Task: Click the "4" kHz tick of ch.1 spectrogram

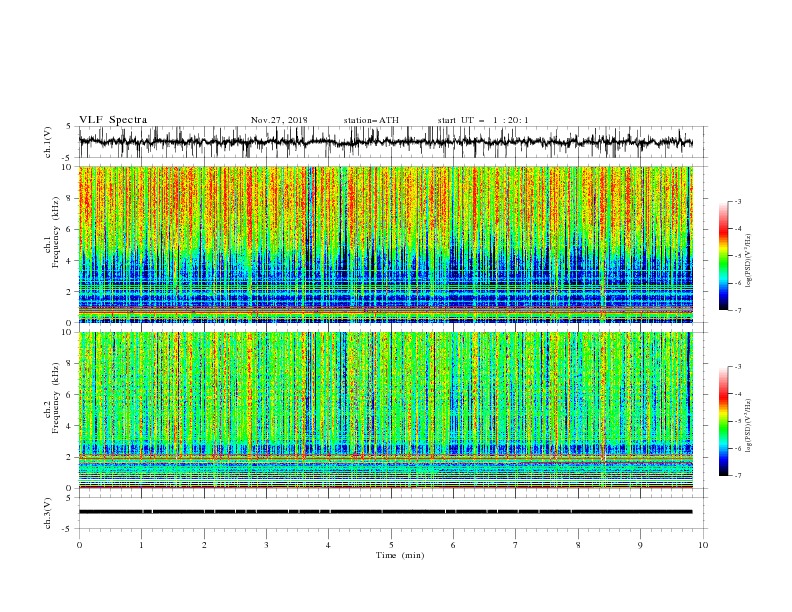Action: pos(71,261)
